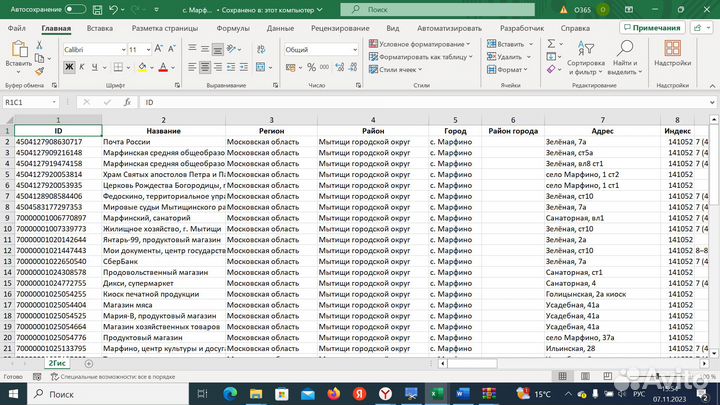Switch to Разметка страницы tab

click(x=165, y=28)
